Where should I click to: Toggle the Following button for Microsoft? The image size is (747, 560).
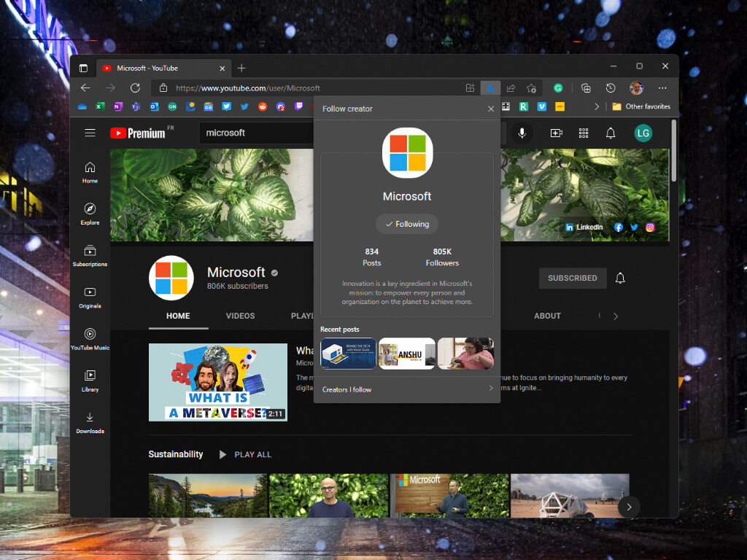tap(407, 224)
